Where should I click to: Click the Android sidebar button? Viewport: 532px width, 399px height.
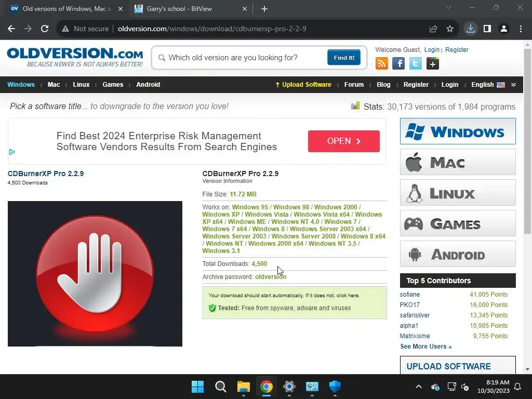pos(458,254)
